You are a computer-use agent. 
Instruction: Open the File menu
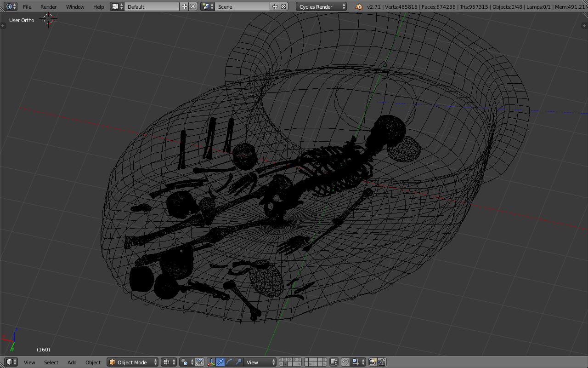click(27, 7)
